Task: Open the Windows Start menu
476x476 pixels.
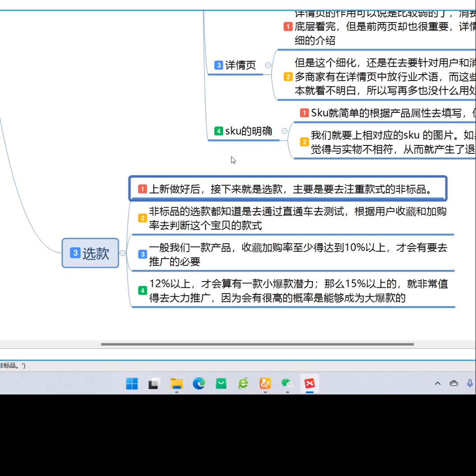Action: point(131,384)
